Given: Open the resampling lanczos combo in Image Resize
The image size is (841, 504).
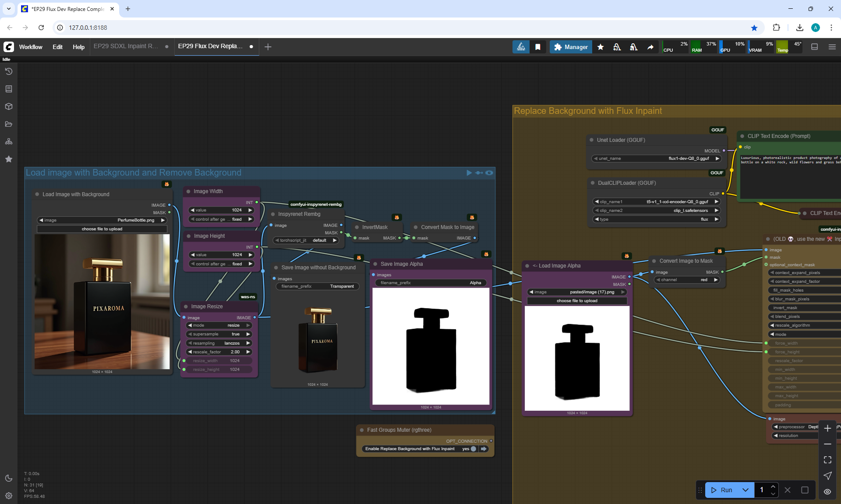Looking at the screenshot, I should click(x=219, y=343).
